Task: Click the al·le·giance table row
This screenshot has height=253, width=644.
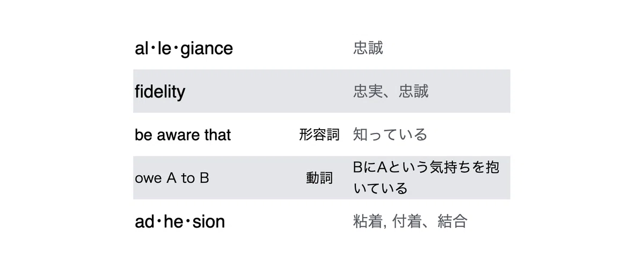Action: pos(321,48)
